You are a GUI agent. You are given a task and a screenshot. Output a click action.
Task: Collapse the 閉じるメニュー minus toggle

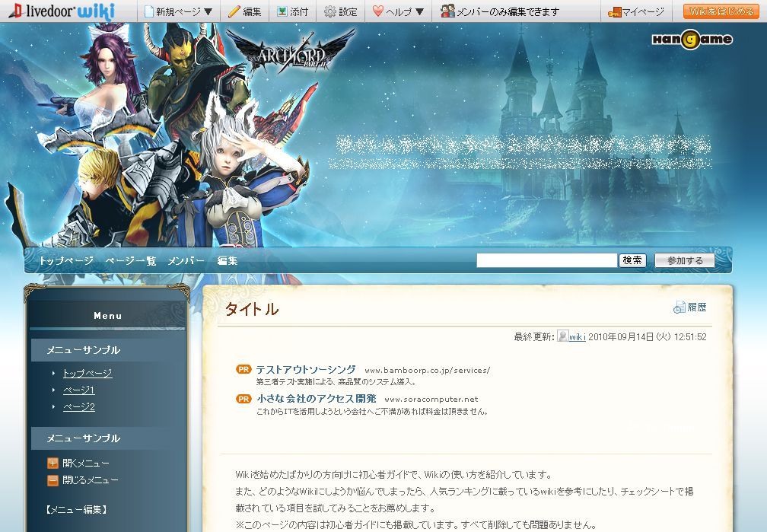point(53,480)
